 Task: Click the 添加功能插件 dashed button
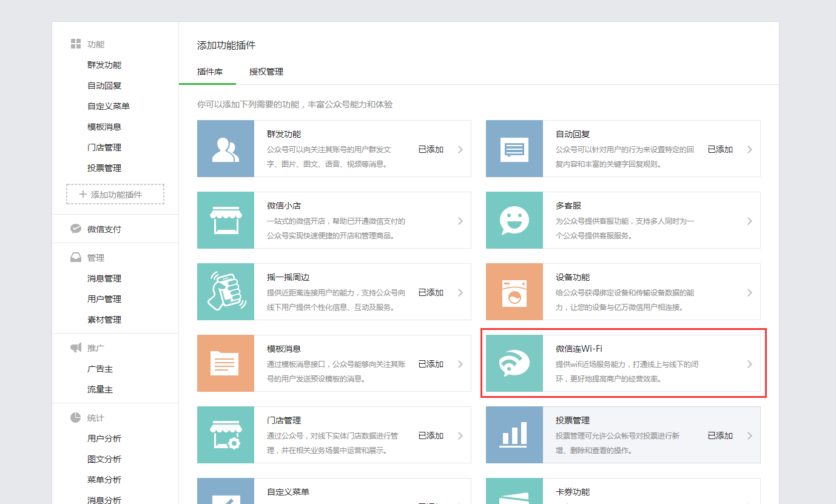tap(115, 194)
